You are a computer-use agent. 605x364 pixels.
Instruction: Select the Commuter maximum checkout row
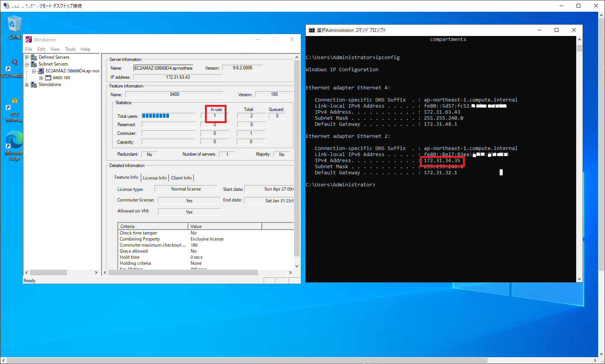(206, 245)
